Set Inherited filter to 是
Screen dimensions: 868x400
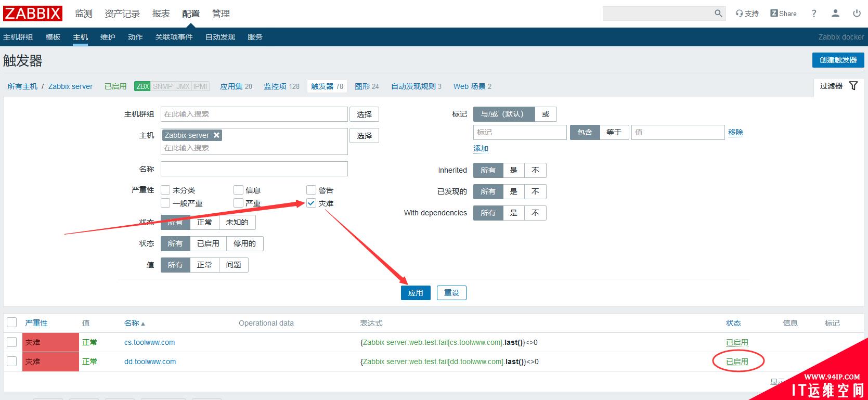coord(513,170)
